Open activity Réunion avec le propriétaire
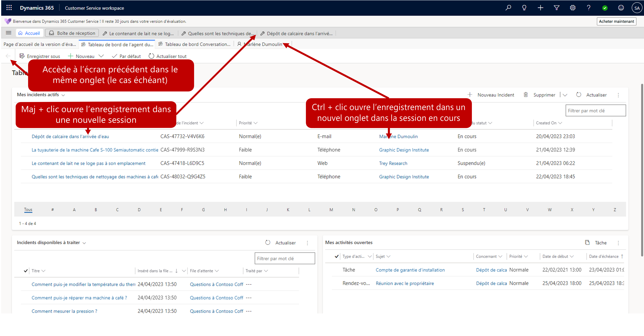644x336 pixels. tap(405, 283)
